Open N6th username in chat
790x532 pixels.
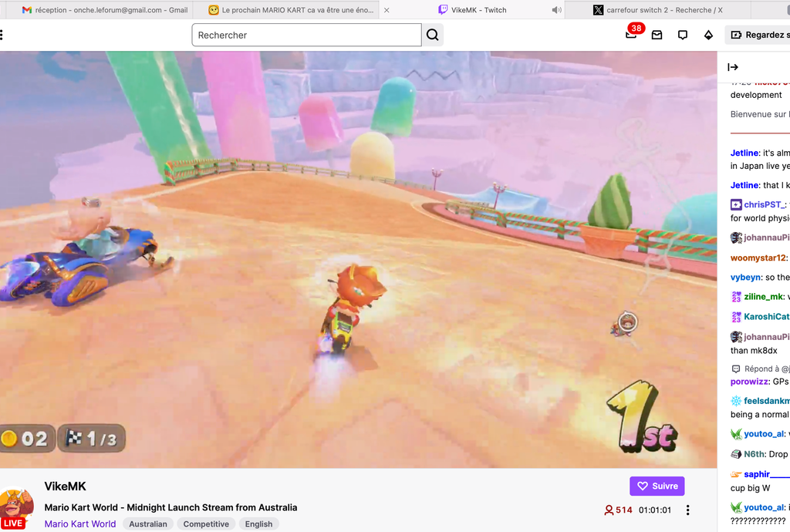[x=755, y=454]
